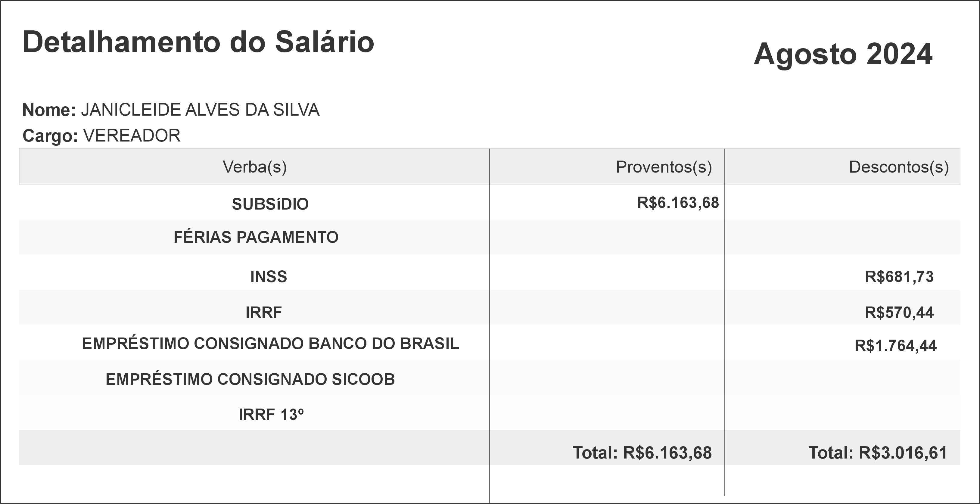
Task: Select the EMPRÉSTIMO CONSIGNADO BANCO DO BRASIL row
Action: tap(270, 344)
